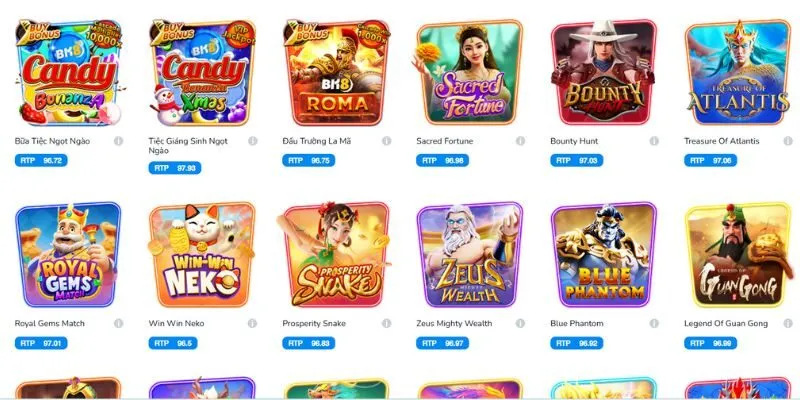Open the Candy Bonanza game thumbnail

(x=68, y=72)
